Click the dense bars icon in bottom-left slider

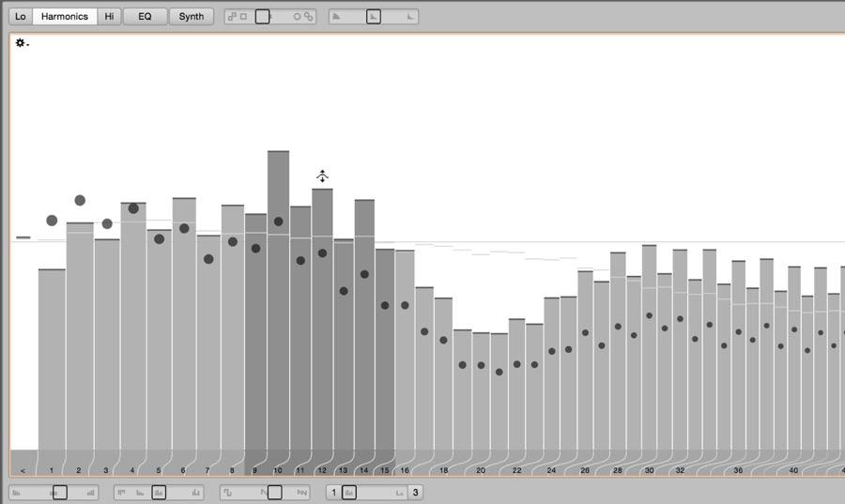coord(91,492)
